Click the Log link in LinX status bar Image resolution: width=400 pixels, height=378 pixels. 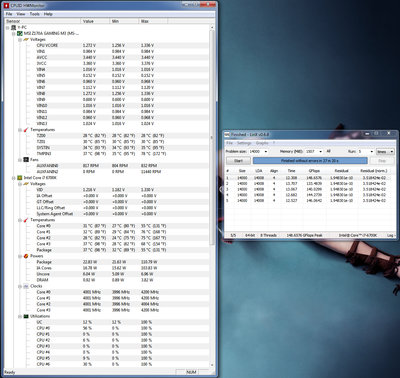pos(390,235)
